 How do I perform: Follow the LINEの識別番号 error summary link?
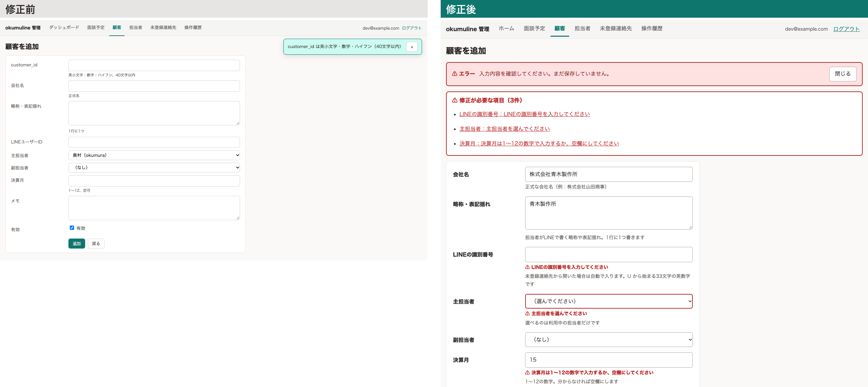click(524, 114)
